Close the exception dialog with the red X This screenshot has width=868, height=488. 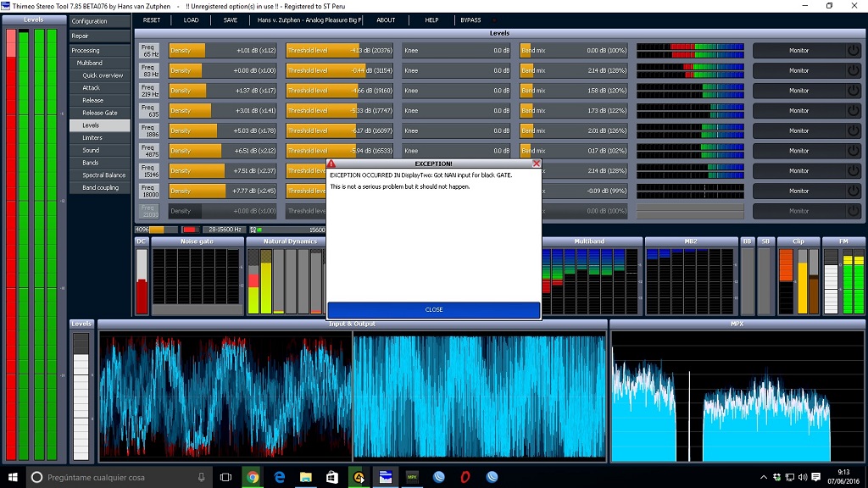pos(536,164)
